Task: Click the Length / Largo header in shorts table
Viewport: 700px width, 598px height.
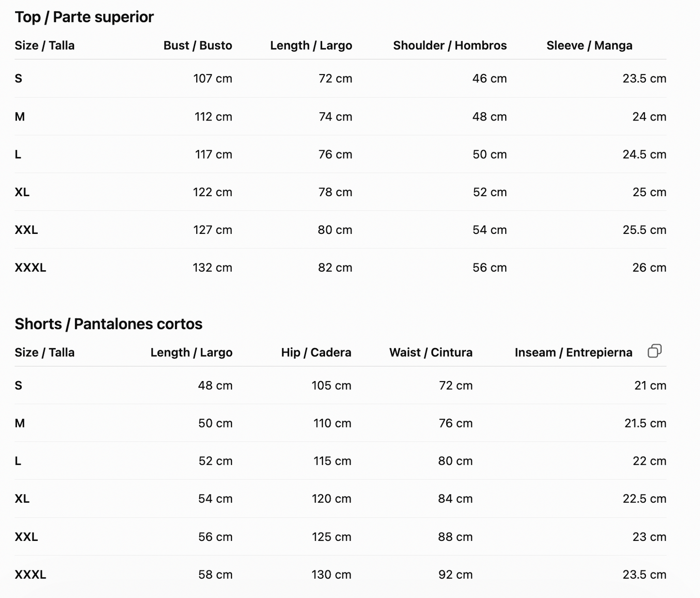Action: click(191, 353)
